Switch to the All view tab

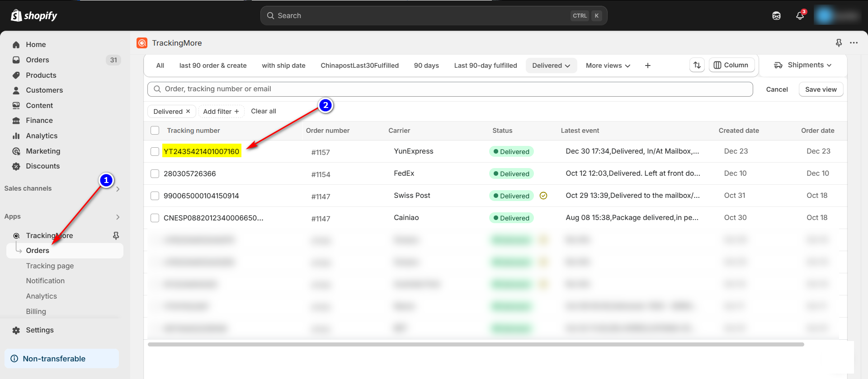(x=160, y=66)
